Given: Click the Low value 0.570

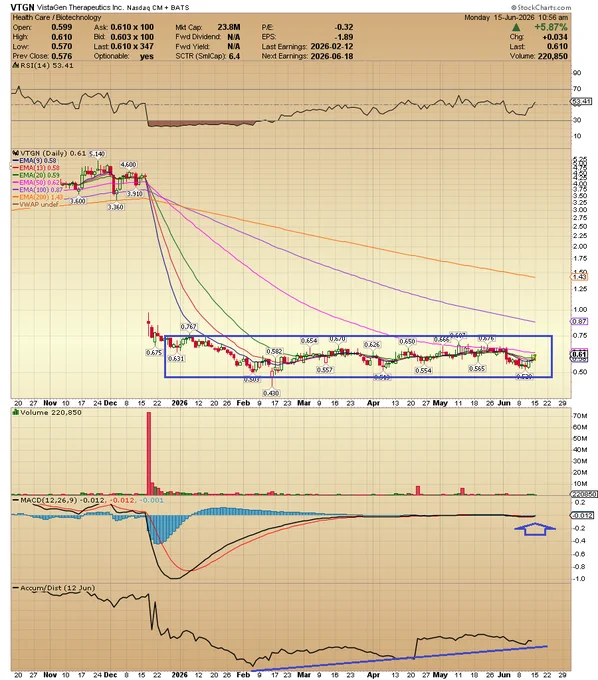Looking at the screenshot, I should (x=62, y=46).
